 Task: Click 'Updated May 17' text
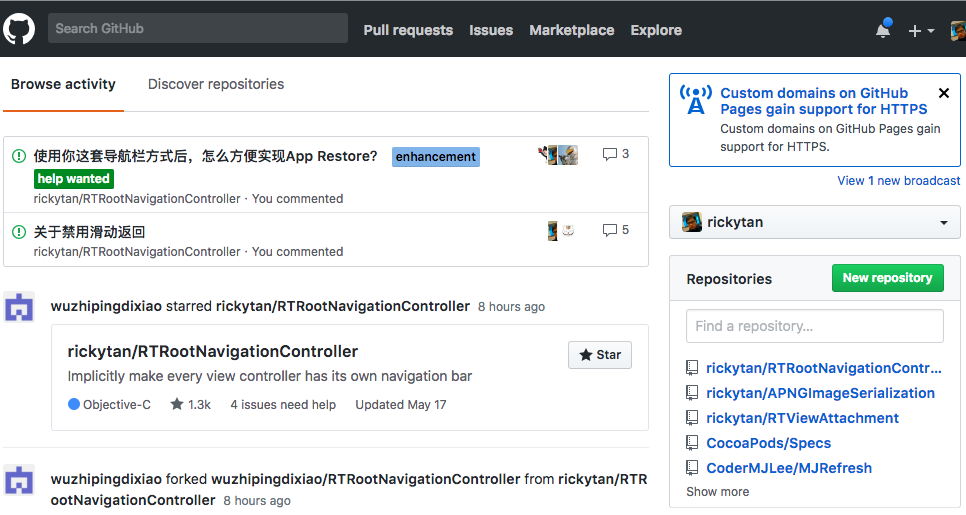400,405
